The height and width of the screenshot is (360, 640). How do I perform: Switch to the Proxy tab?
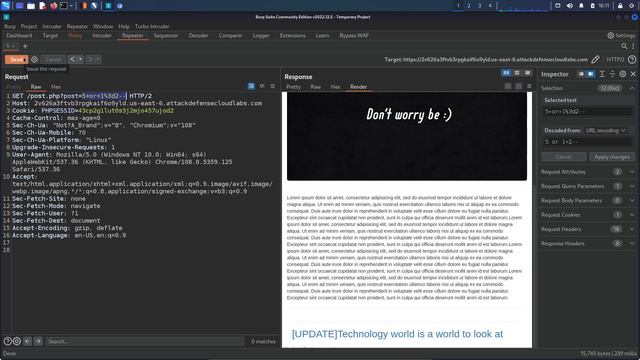[75, 36]
